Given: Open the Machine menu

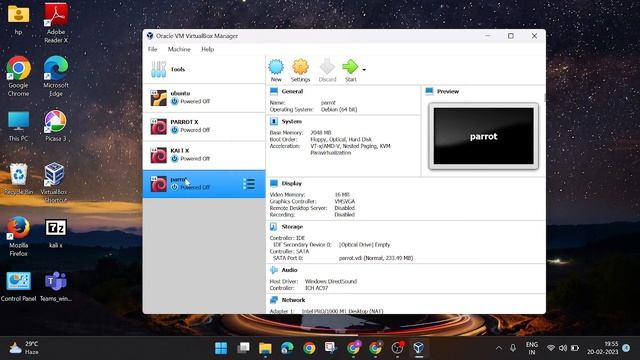Looking at the screenshot, I should pyautogui.click(x=179, y=49).
